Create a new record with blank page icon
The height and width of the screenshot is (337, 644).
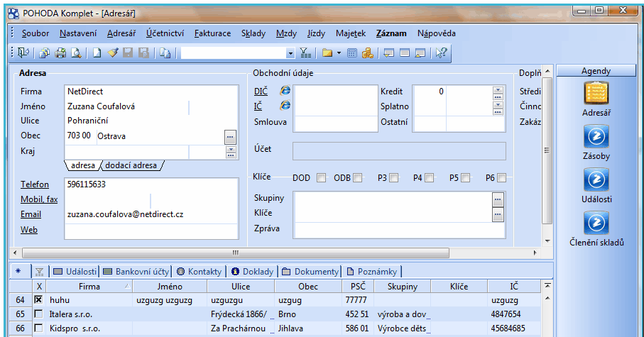(x=97, y=53)
